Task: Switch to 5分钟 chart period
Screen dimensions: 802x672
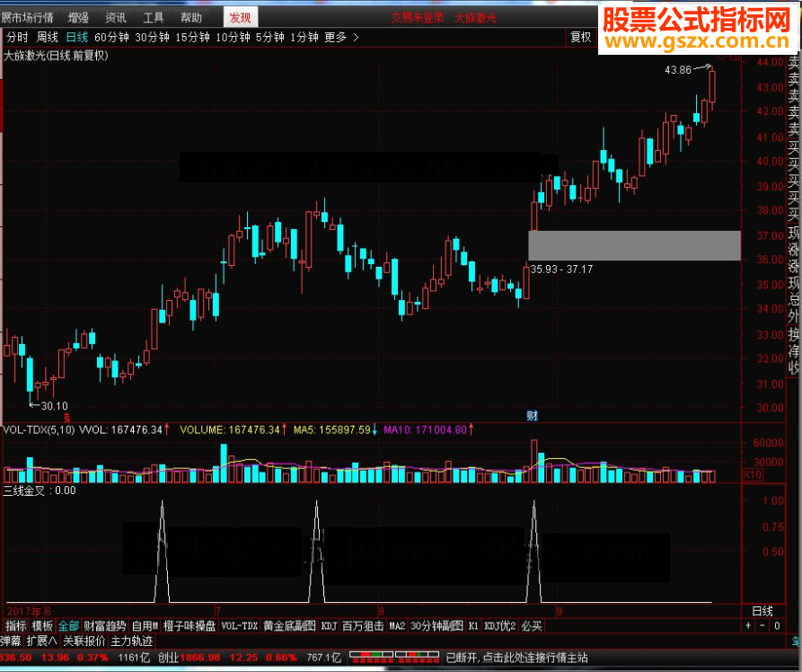Action: point(270,38)
